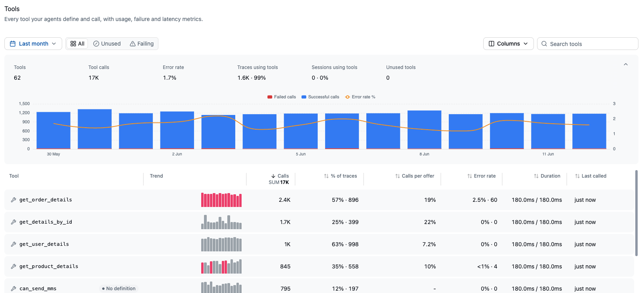644x293 pixels.
Task: Click the 57% · 896 traces cell
Action: [x=345, y=200]
